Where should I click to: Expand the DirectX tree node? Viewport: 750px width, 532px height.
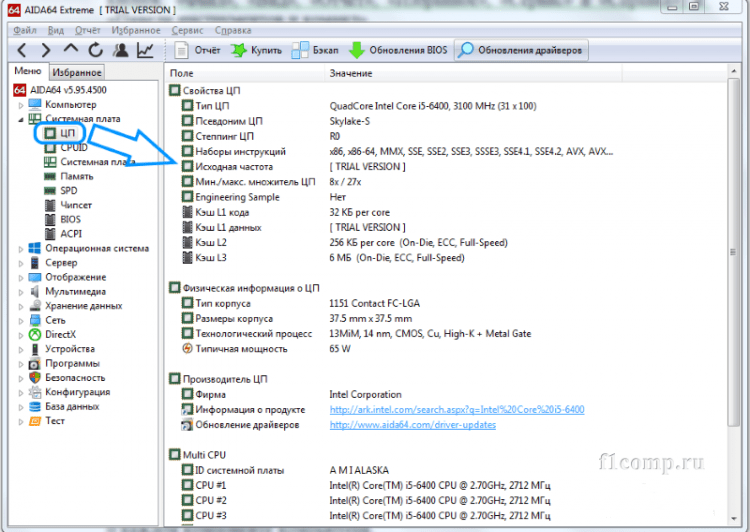pos(21,335)
